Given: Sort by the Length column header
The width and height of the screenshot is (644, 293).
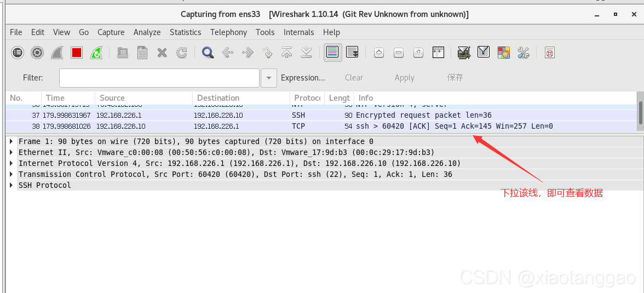Looking at the screenshot, I should (x=340, y=98).
